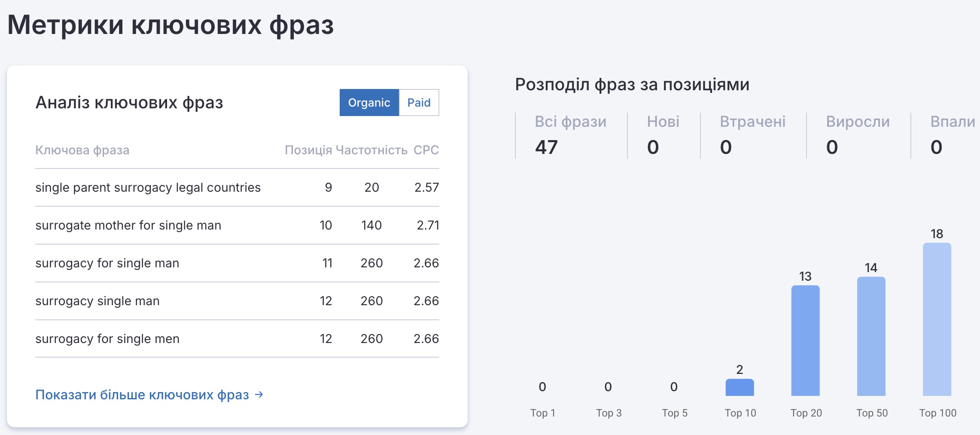980x435 pixels.
Task: Select row 'surrogate mother for single man'
Action: [128, 225]
